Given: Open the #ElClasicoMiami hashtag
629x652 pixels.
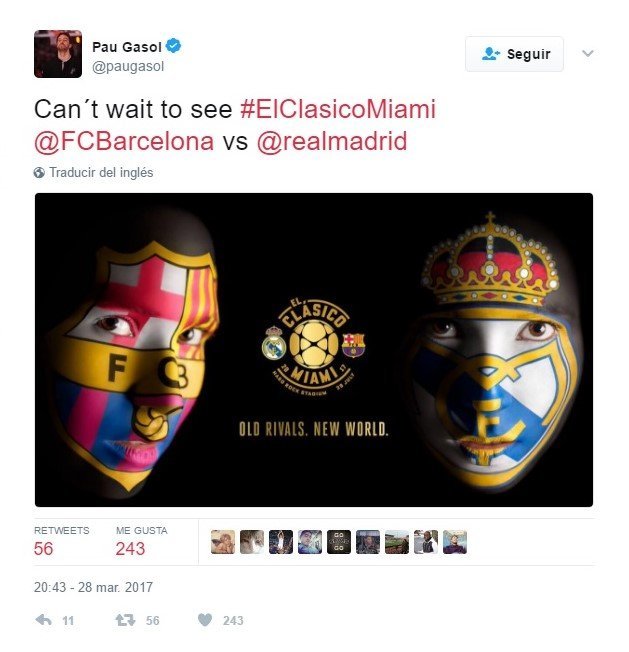Looking at the screenshot, I should 338,109.
